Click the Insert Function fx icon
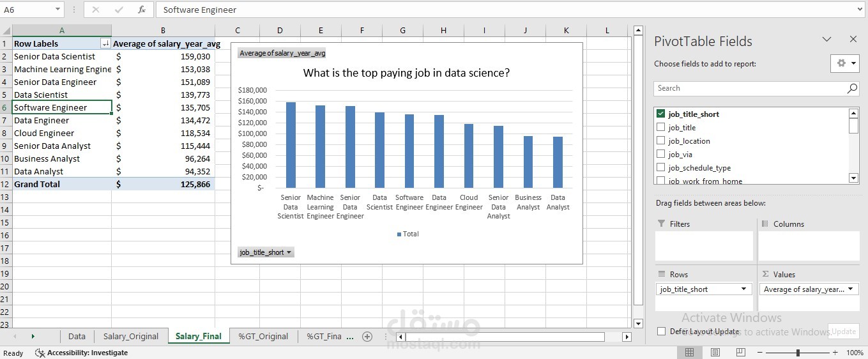868x359 pixels. coord(142,10)
